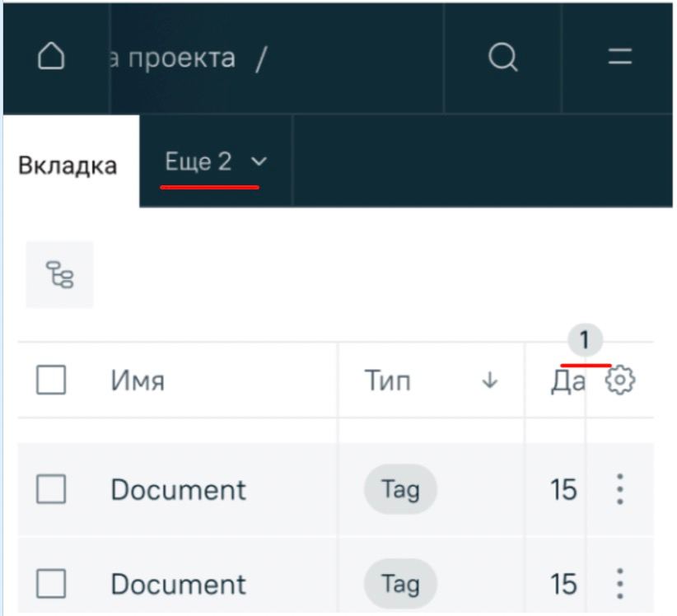Sort by Тип using arrow icon
The width and height of the screenshot is (677, 616).
click(490, 380)
